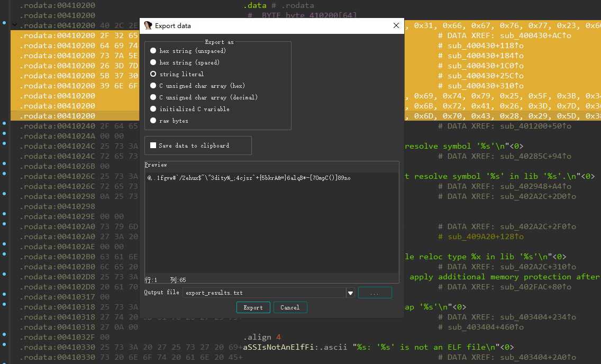The width and height of the screenshot is (601, 364).
Task: Click the 'apply additional memory protection' string
Action: pos(504,277)
